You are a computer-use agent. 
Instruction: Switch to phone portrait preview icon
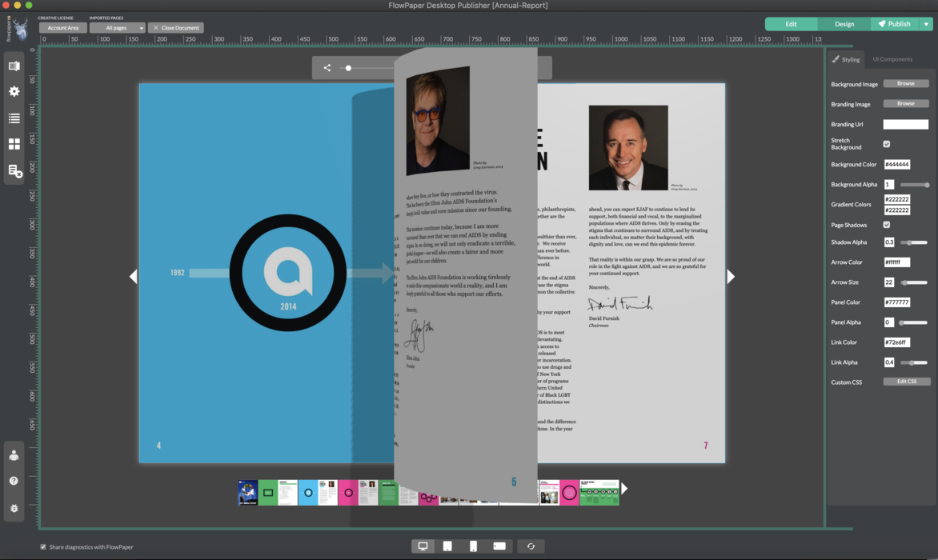coord(473,546)
